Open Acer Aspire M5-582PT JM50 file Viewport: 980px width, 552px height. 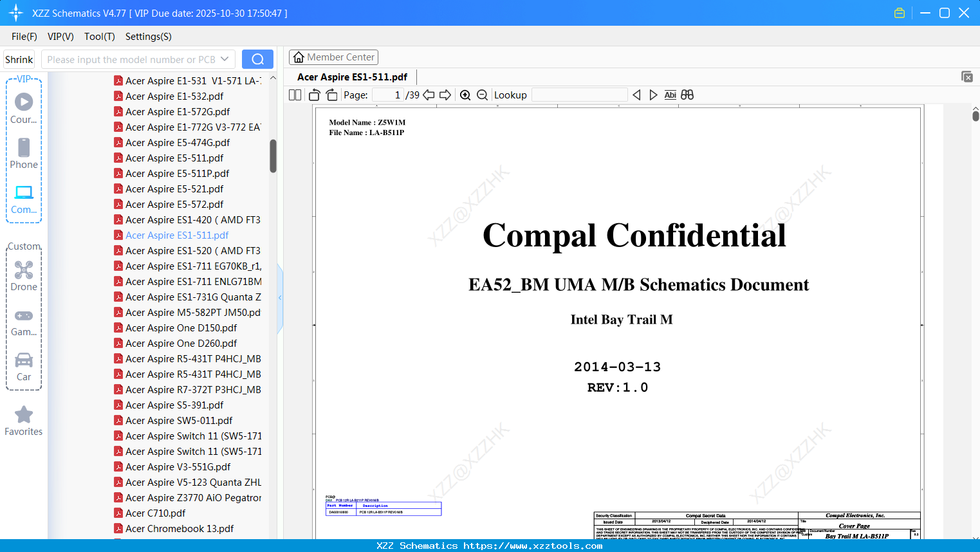click(187, 313)
